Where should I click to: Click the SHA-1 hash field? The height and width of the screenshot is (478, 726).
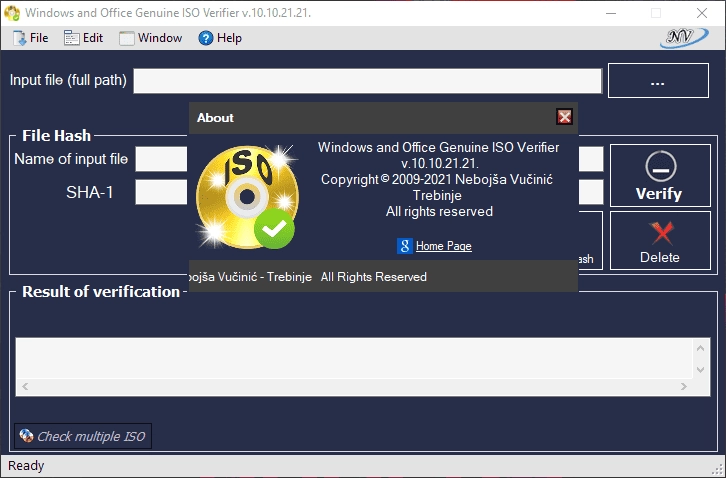(161, 192)
